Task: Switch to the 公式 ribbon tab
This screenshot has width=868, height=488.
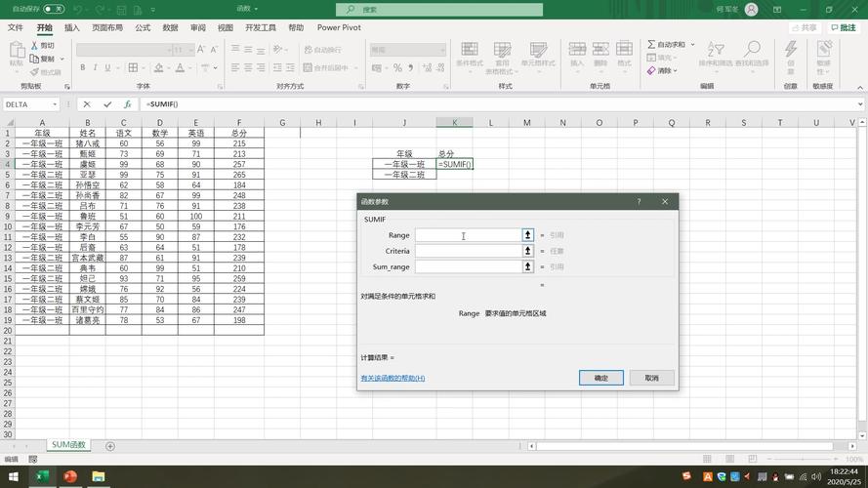Action: (x=143, y=28)
